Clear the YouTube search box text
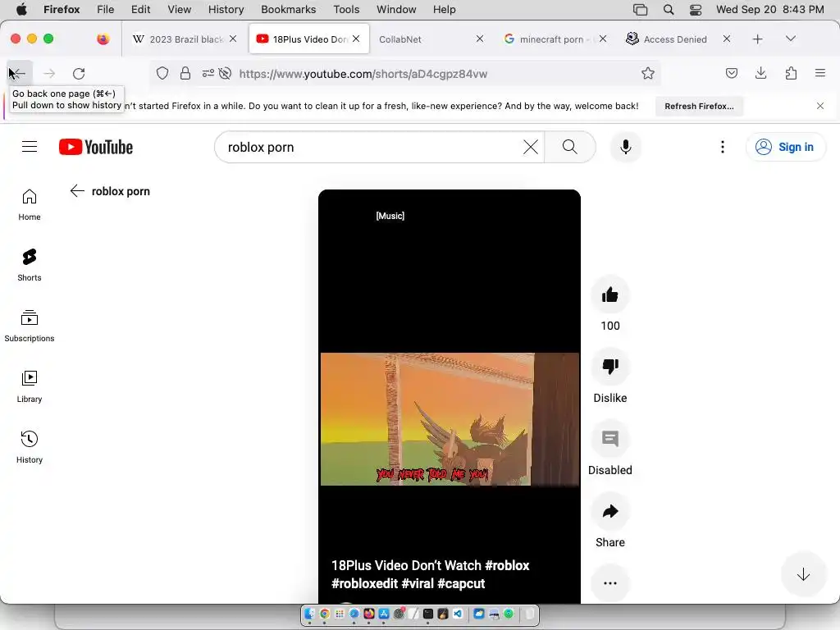 click(x=531, y=147)
